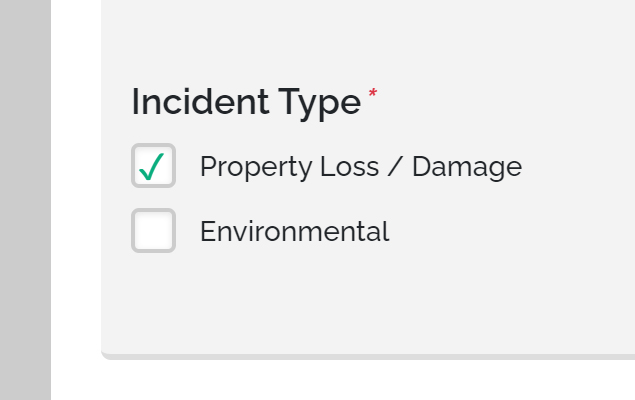635x400 pixels.
Task: Toggle the checked Property Loss box
Action: click(153, 166)
